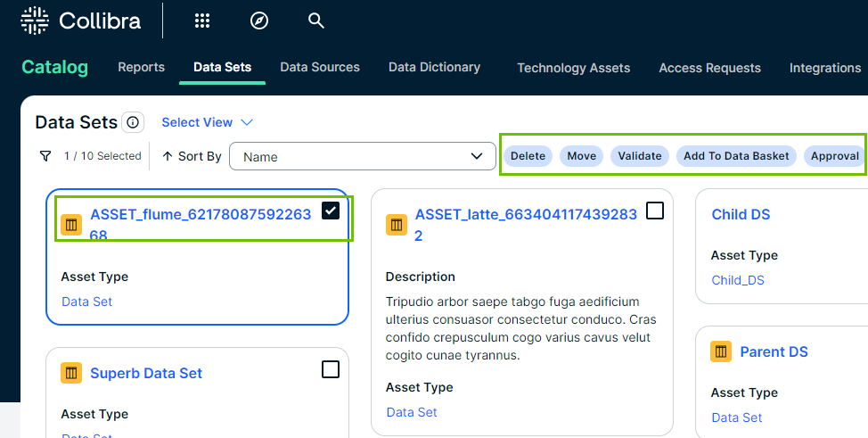Uncheck the ASSET_flume data set checkbox

tap(331, 211)
